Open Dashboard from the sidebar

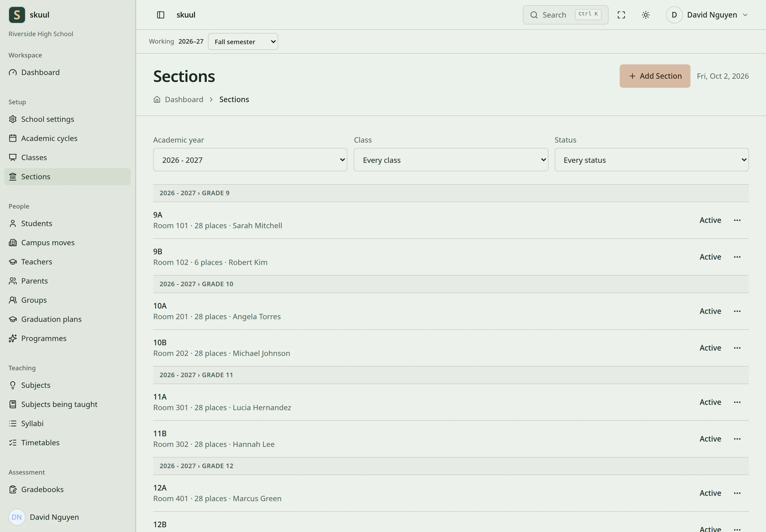tap(67, 72)
